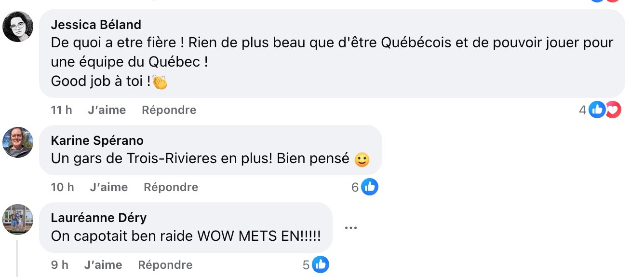644x277 pixels.
Task: Like Lauréanne Déry's comment with J'aime
Action: 103,265
